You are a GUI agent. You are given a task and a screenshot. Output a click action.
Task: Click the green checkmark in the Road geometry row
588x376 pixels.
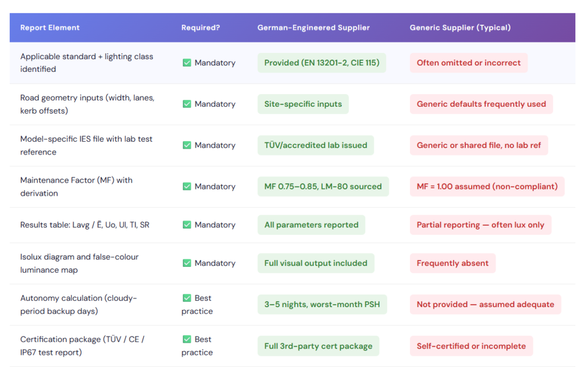pyautogui.click(x=187, y=104)
